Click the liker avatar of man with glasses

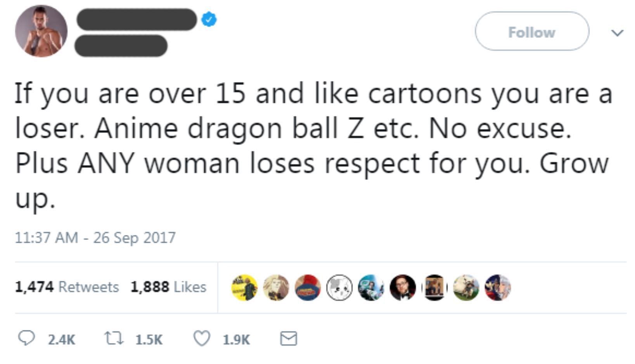[403, 288]
